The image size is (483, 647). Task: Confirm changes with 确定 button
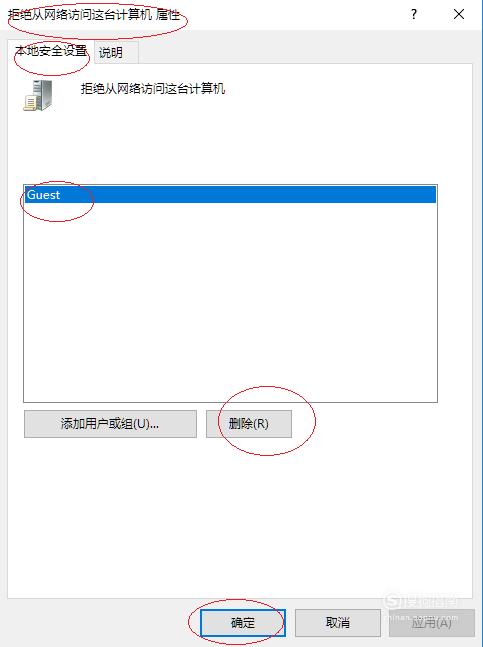[243, 622]
